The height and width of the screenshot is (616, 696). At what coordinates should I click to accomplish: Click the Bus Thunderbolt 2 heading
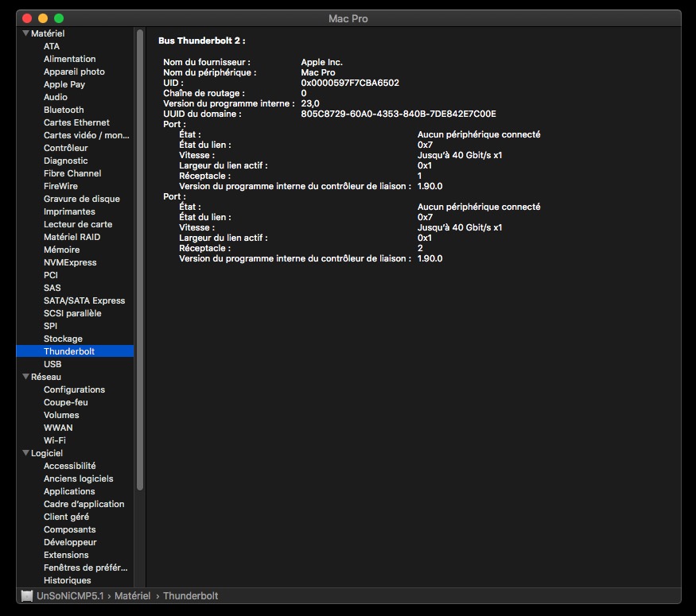pyautogui.click(x=202, y=41)
